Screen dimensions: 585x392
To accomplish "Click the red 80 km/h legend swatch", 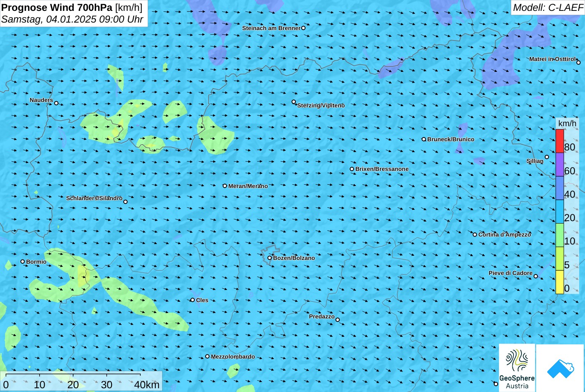I will [x=560, y=141].
